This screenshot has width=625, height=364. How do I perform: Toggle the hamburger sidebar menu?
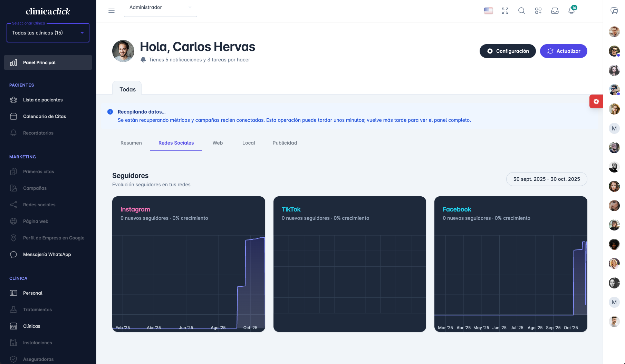pyautogui.click(x=112, y=11)
